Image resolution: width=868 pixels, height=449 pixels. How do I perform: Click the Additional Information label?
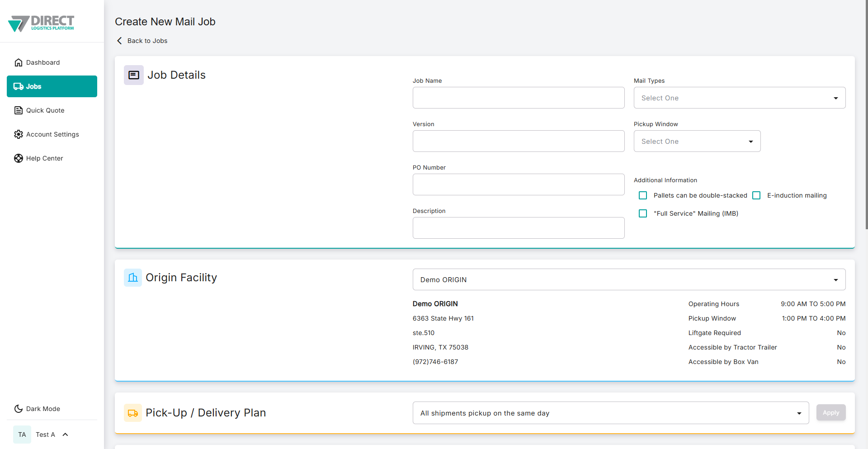[665, 180]
